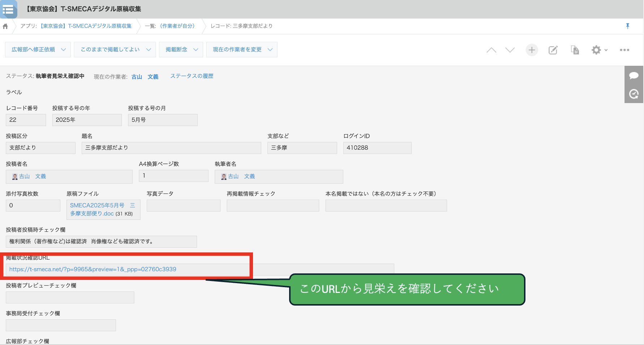Open the app list menu icon
The width and height of the screenshot is (644, 345).
(8, 9)
